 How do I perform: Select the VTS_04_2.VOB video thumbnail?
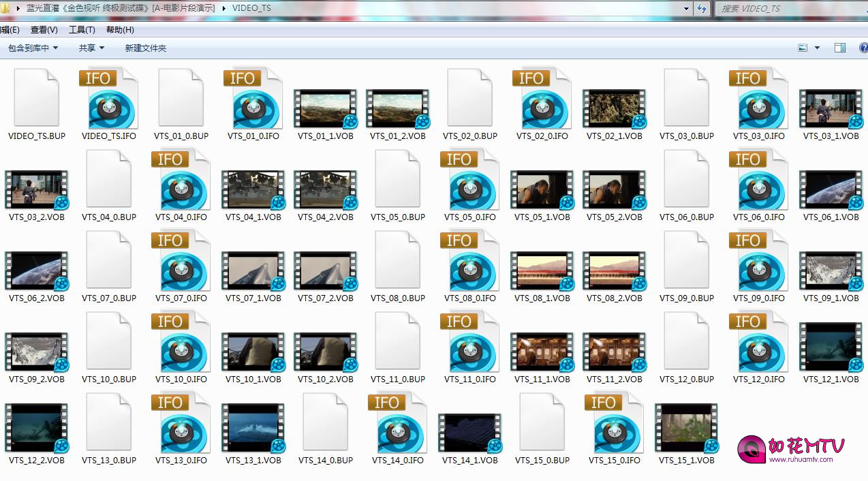[326, 189]
